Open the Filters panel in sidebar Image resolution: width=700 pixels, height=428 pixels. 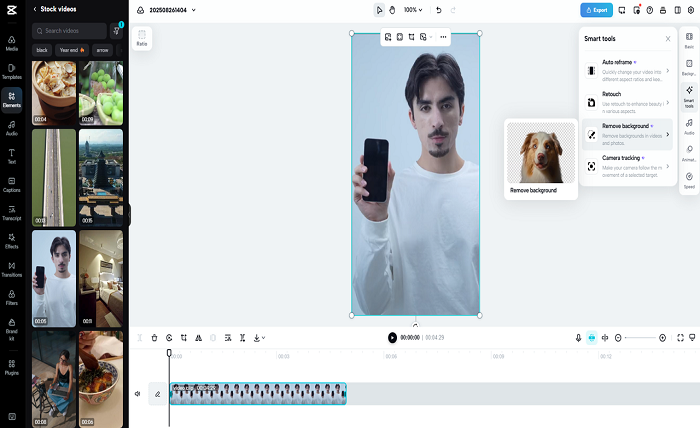pos(12,298)
